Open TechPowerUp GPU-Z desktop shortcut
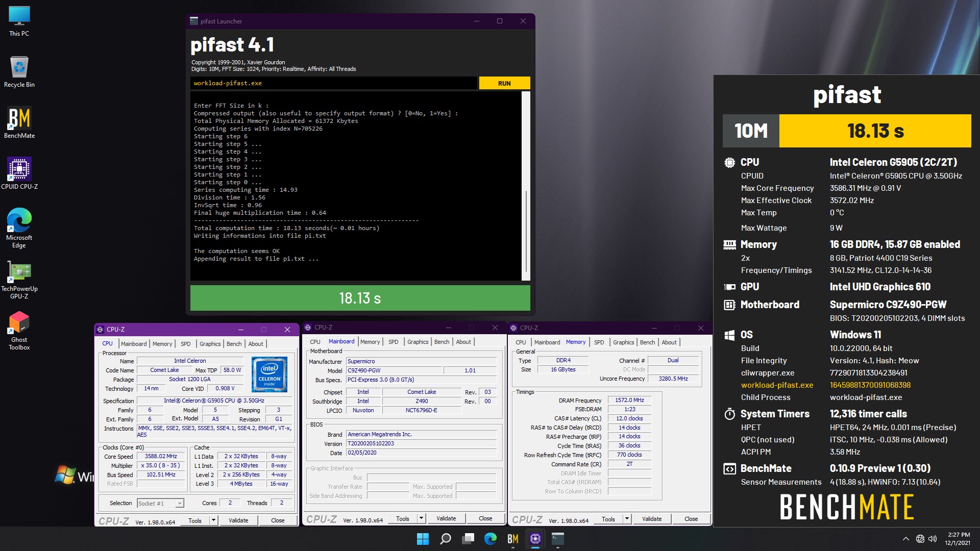The image size is (980, 551). 19,280
